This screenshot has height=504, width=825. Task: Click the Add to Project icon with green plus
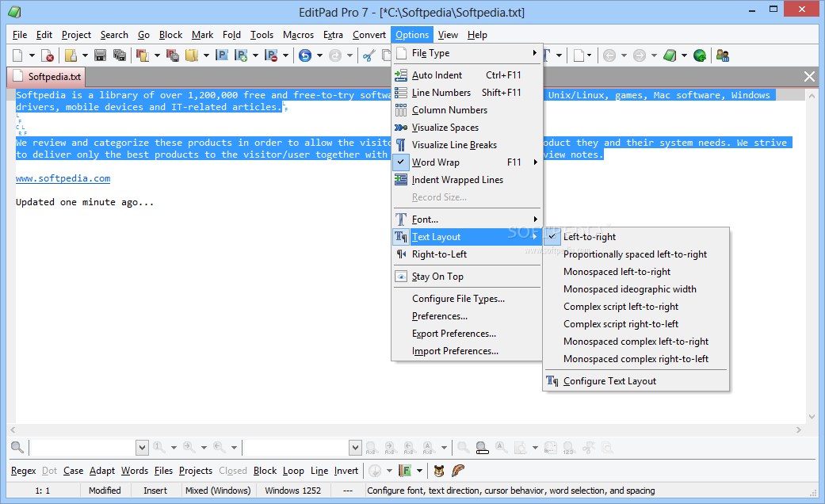point(241,55)
